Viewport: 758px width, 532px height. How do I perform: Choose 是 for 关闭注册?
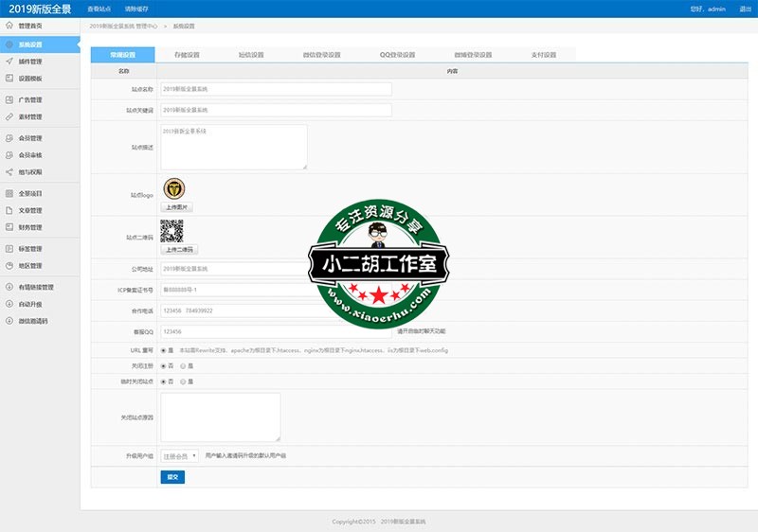(x=183, y=365)
